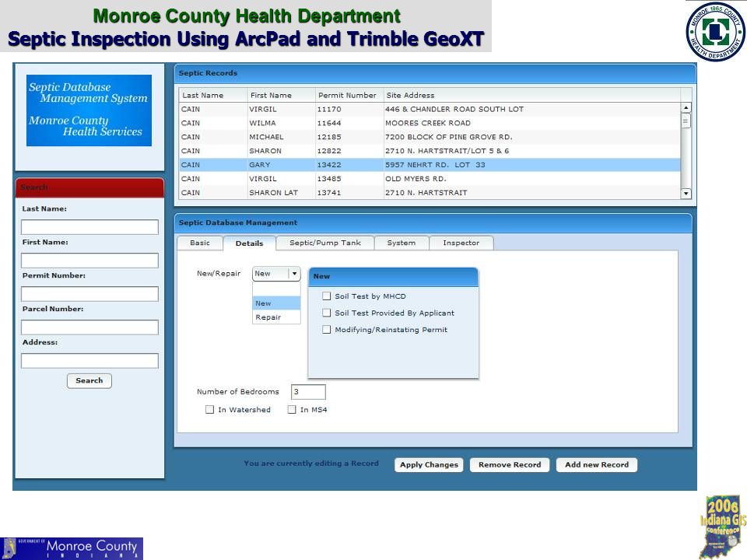Open the System tab
Viewport: 747px width, 560px height.
tap(402, 243)
